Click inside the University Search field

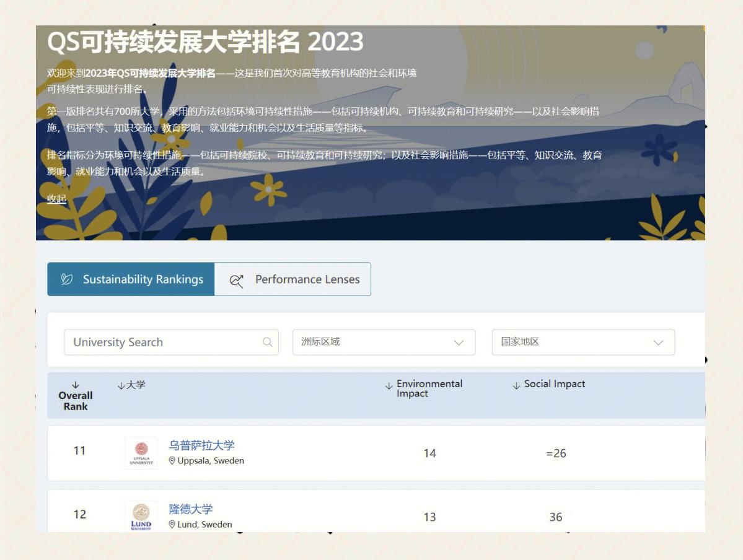tap(155, 341)
